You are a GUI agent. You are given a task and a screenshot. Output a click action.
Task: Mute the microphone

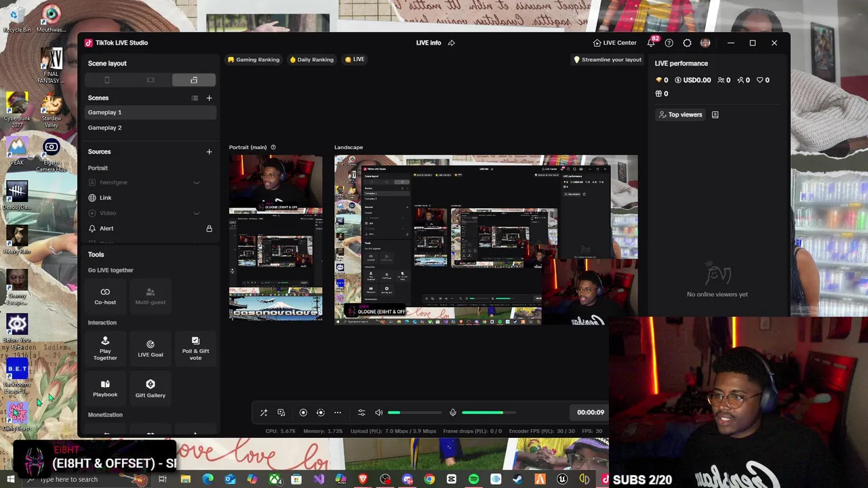click(453, 413)
